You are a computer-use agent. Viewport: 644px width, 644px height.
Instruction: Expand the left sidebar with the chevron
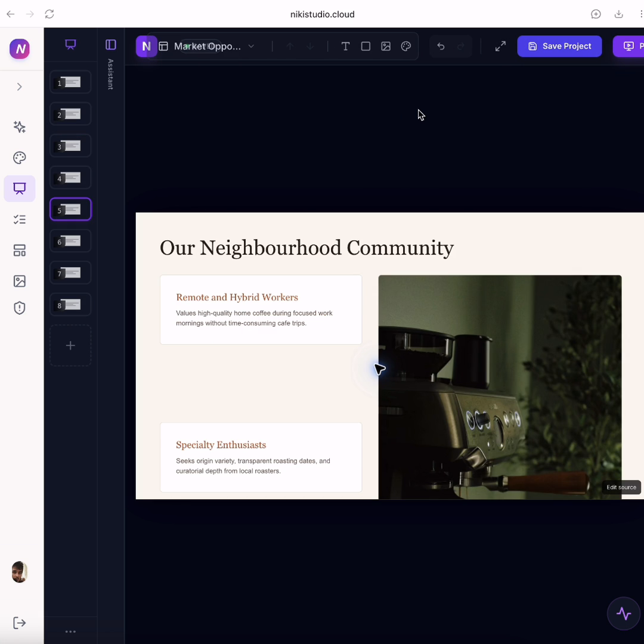(x=19, y=86)
